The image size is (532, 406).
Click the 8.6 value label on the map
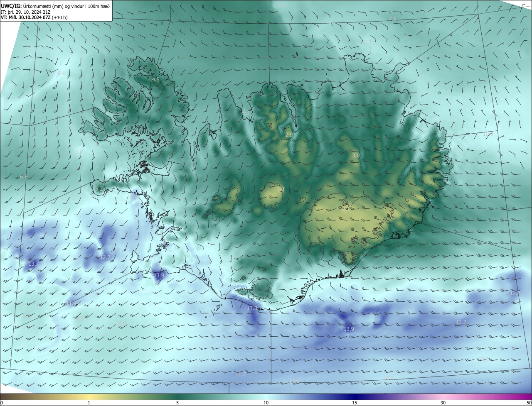(x=283, y=5)
